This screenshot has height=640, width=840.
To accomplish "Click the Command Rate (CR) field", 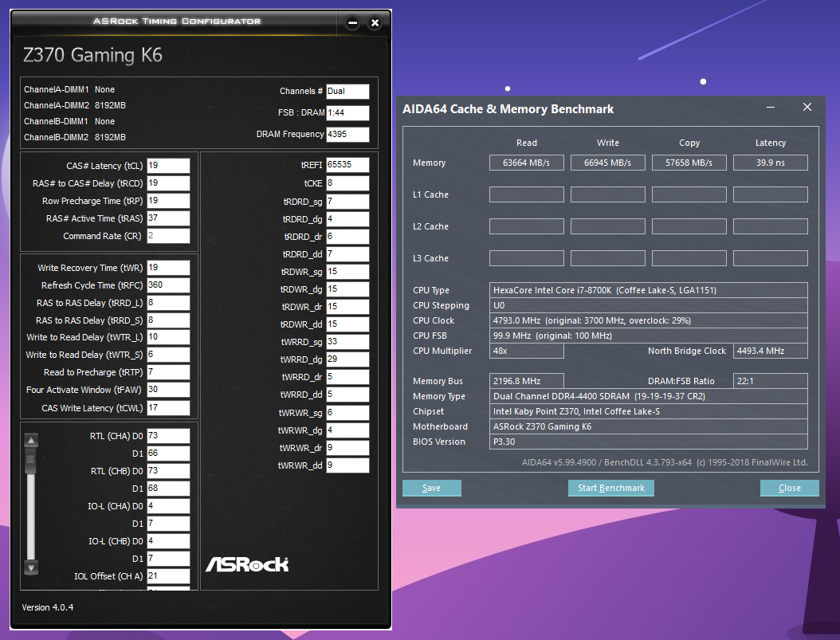I will 168,236.
